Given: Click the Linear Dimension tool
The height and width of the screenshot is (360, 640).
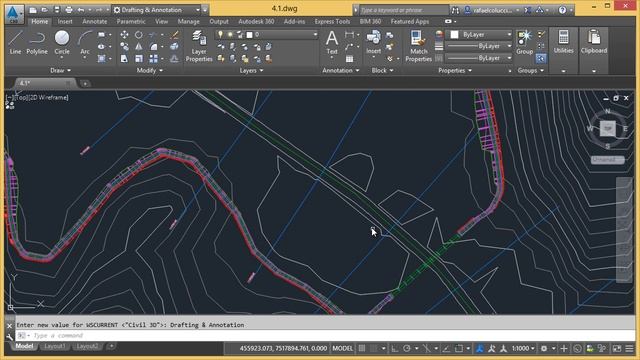Looking at the screenshot, I should [x=349, y=35].
